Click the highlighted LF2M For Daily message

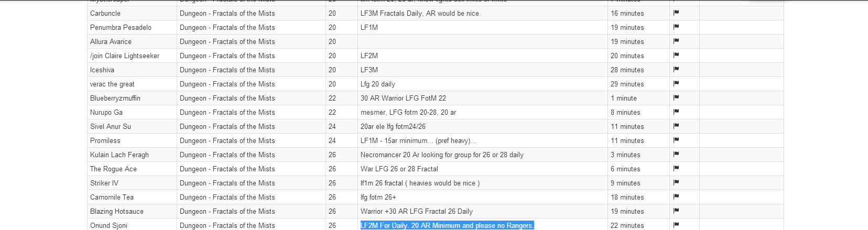pyautogui.click(x=447, y=225)
